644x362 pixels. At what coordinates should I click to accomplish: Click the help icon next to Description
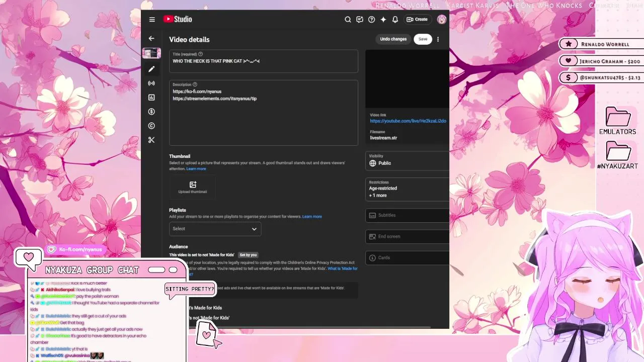[195, 84]
